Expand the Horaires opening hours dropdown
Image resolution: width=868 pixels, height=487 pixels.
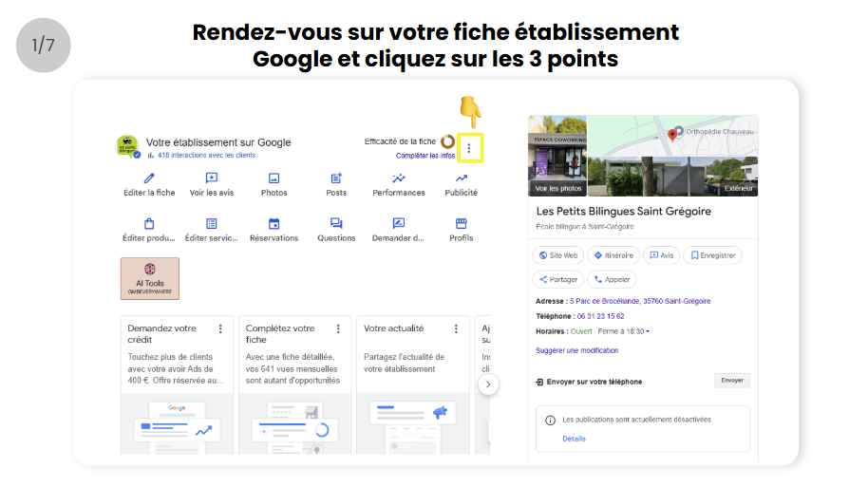648,331
